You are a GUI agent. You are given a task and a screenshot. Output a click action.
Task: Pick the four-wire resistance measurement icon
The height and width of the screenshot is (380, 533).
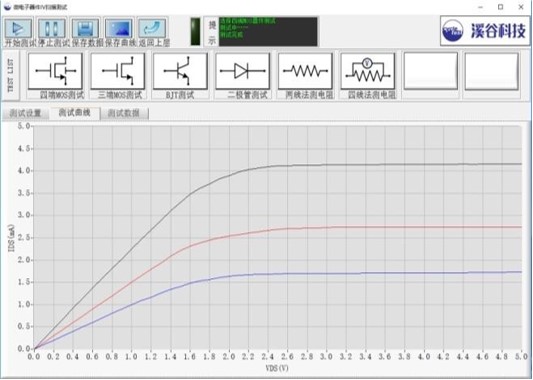click(x=368, y=71)
